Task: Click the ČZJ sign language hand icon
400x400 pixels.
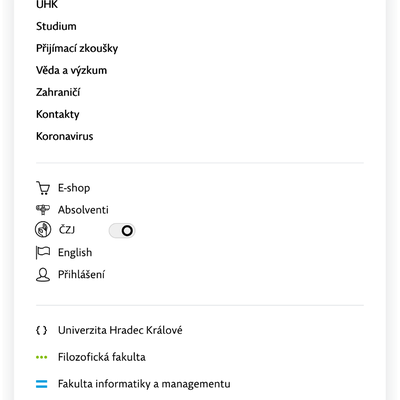Action: pos(43,230)
